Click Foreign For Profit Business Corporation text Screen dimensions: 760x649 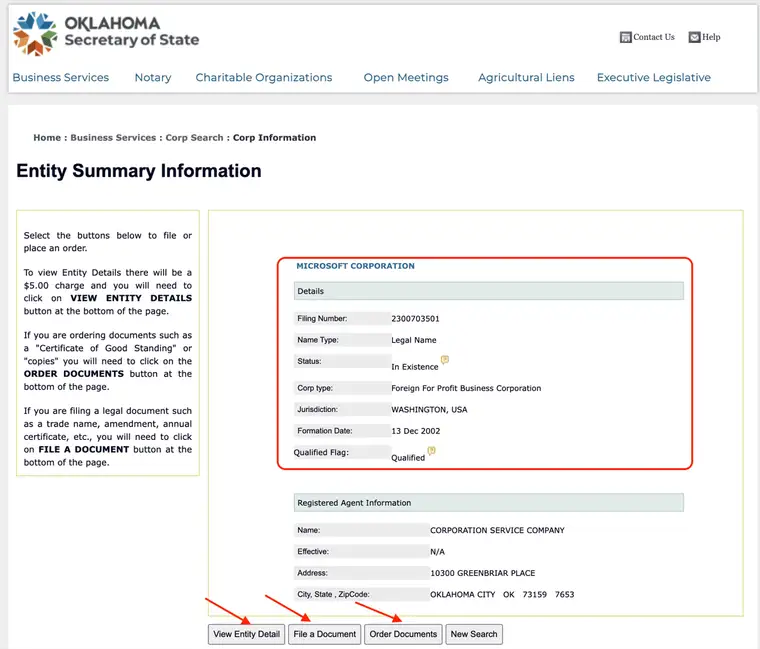coord(466,388)
